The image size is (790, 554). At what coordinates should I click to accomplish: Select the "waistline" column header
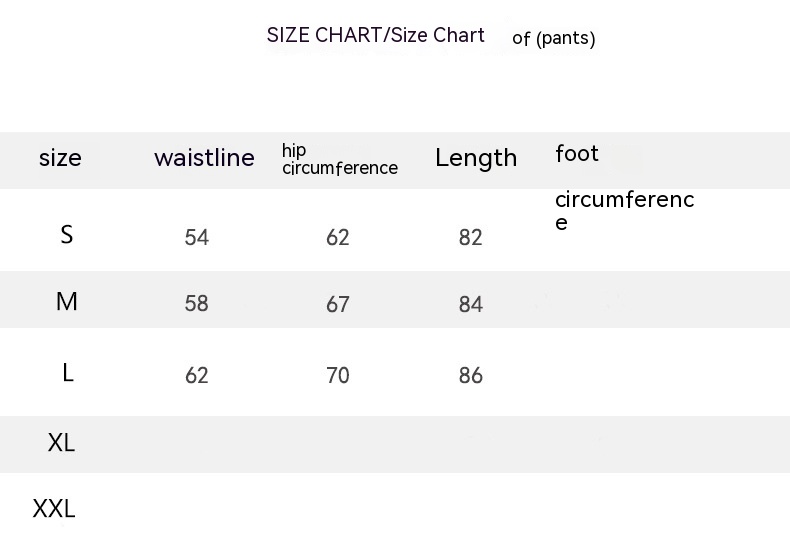(x=204, y=158)
